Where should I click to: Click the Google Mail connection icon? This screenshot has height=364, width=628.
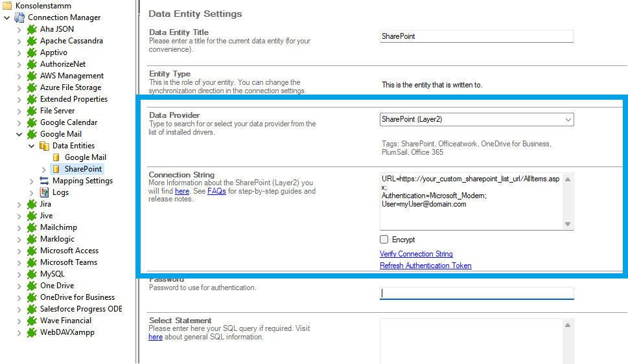coord(32,134)
